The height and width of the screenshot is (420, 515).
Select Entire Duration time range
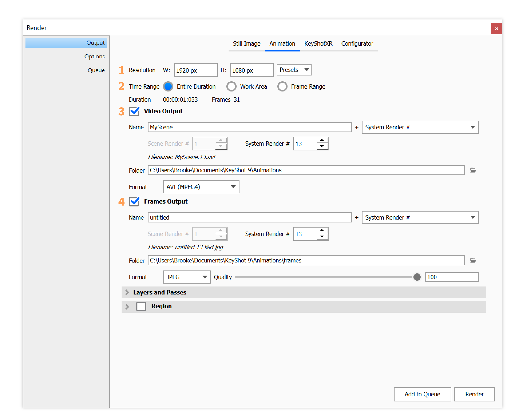[x=168, y=87]
